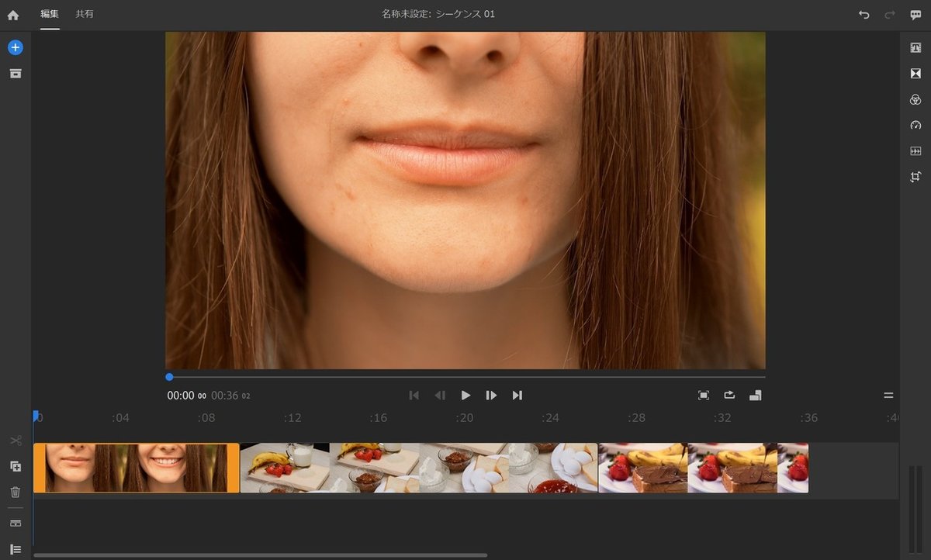Switch to the 編集 tab

point(50,14)
